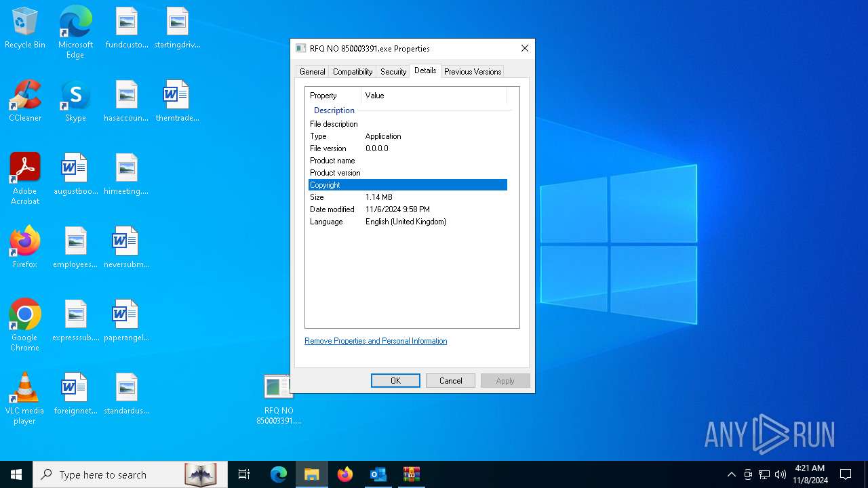Select the fundcusto... image file icon
The height and width of the screenshot is (488, 868).
coord(127,28)
